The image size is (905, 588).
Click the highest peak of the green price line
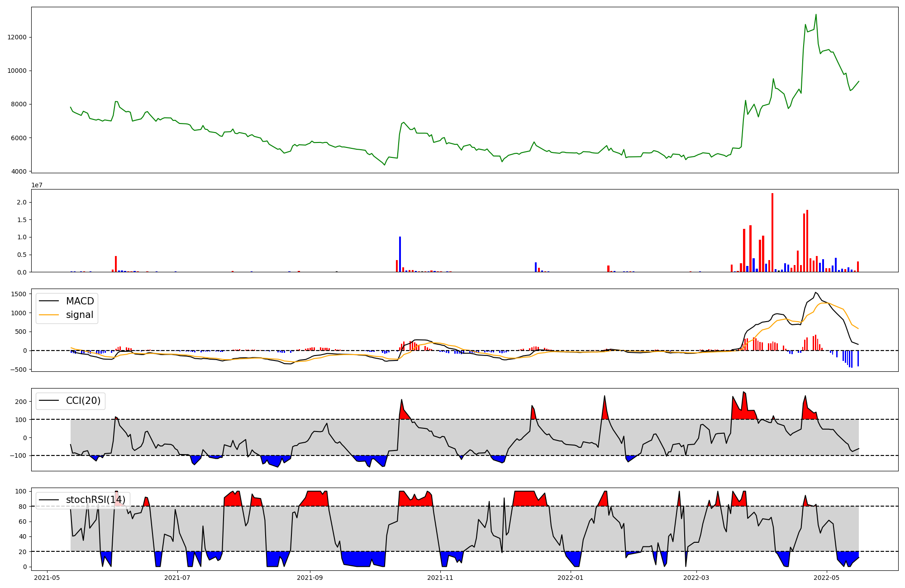[x=816, y=14]
